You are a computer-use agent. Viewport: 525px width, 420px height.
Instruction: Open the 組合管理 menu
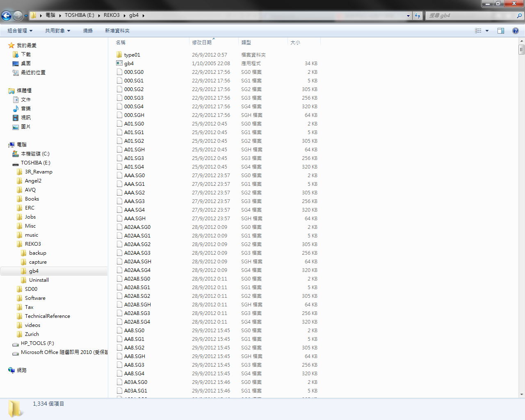[20, 31]
